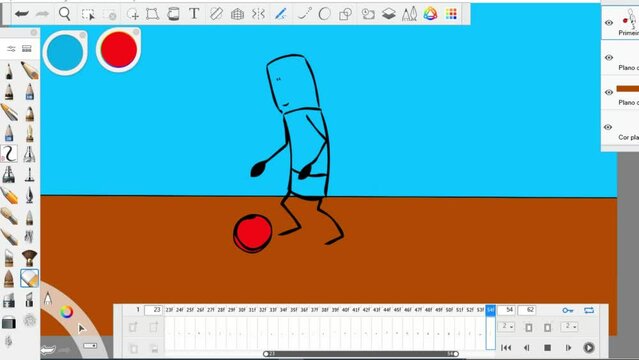Select the Flood Fill bucket tool
Image resolution: width=639 pixels, height=360 pixels.
[x=173, y=14]
